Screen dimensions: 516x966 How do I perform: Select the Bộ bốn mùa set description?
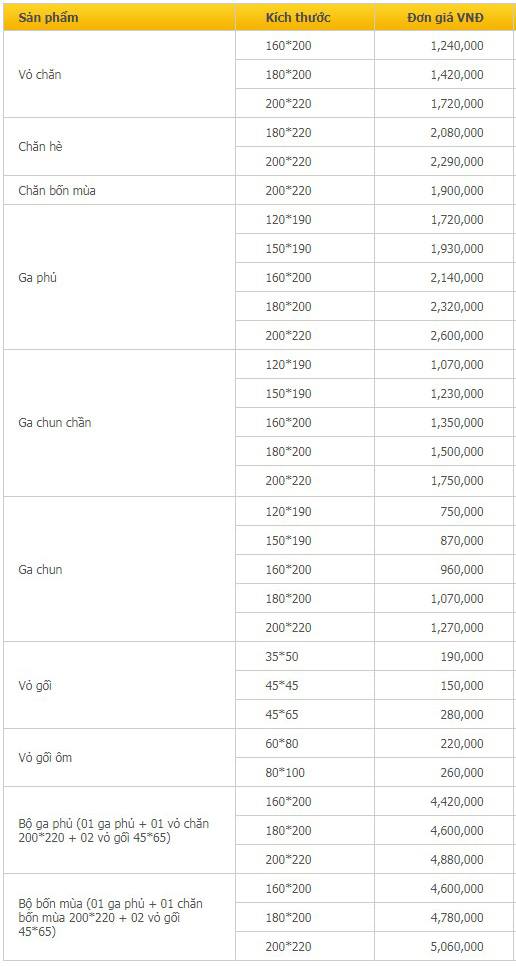tap(111, 917)
